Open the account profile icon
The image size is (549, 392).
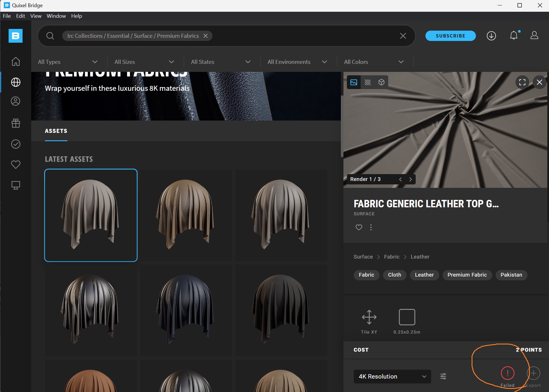534,36
